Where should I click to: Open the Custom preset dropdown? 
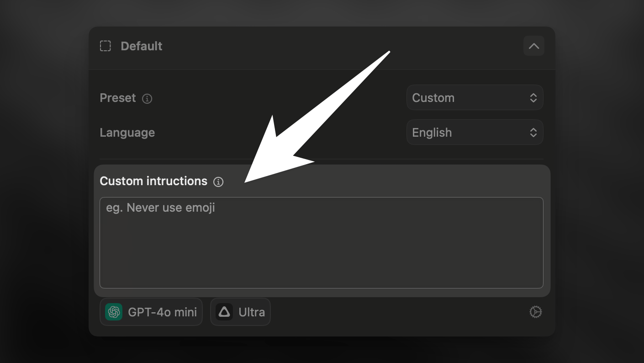point(475,98)
